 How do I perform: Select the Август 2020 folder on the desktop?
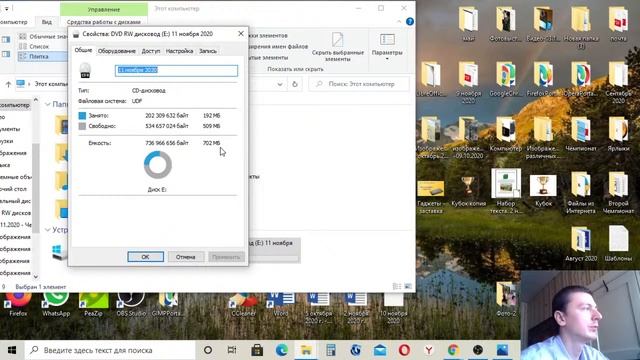(581, 244)
